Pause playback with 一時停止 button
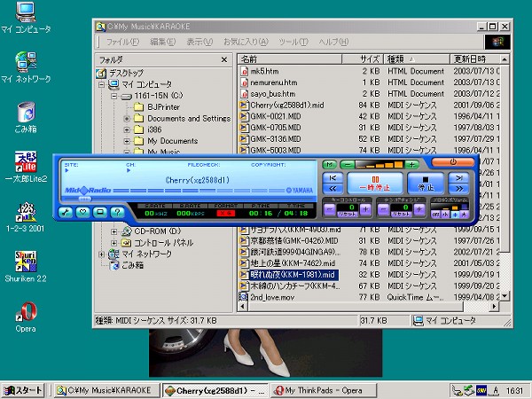This screenshot has height=399, width=532. [x=375, y=184]
